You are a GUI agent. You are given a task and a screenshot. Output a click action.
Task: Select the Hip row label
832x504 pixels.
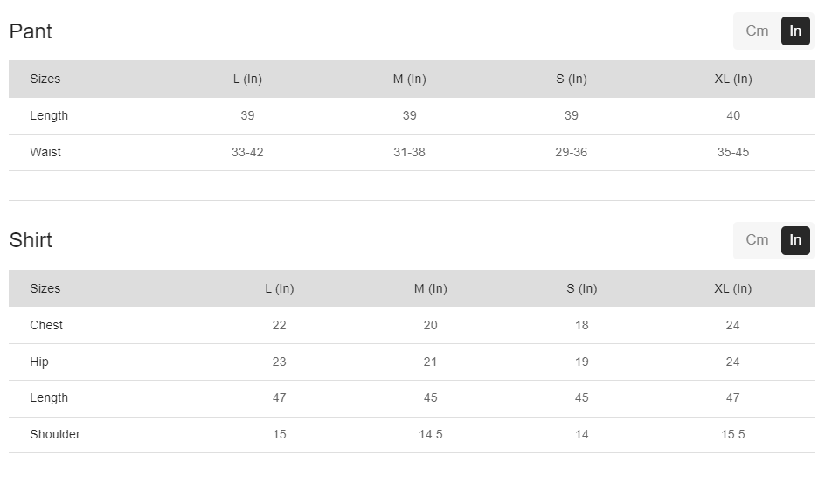pos(39,362)
